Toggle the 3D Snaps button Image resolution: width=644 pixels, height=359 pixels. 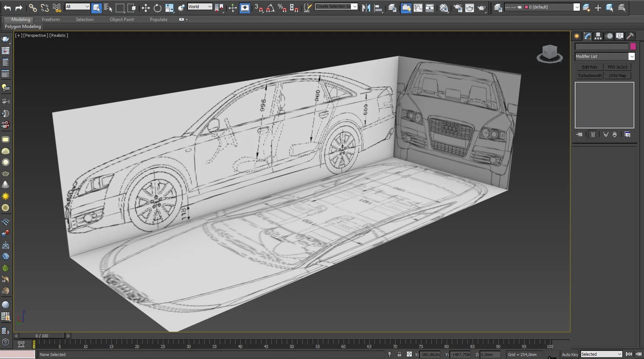point(258,8)
